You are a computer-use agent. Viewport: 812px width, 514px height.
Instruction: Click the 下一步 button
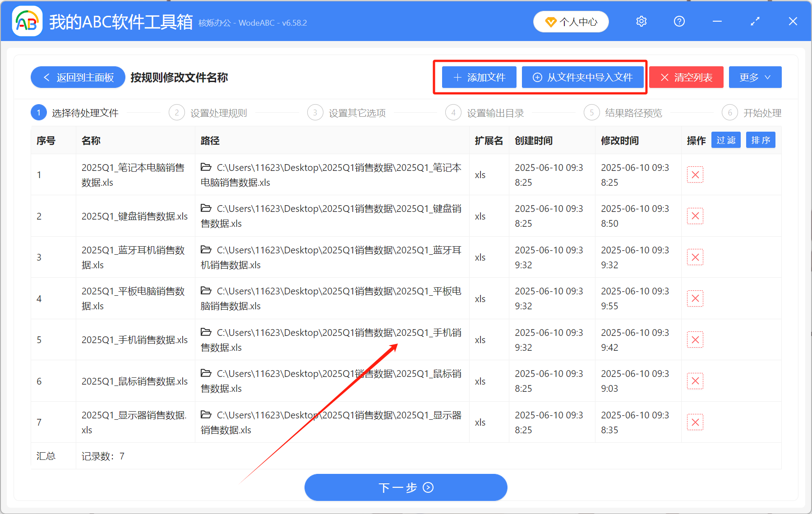coord(406,487)
